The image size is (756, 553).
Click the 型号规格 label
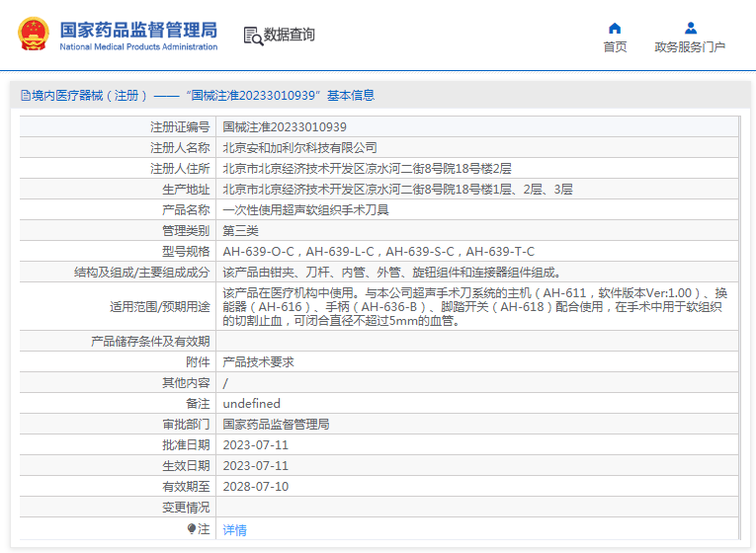(x=186, y=252)
